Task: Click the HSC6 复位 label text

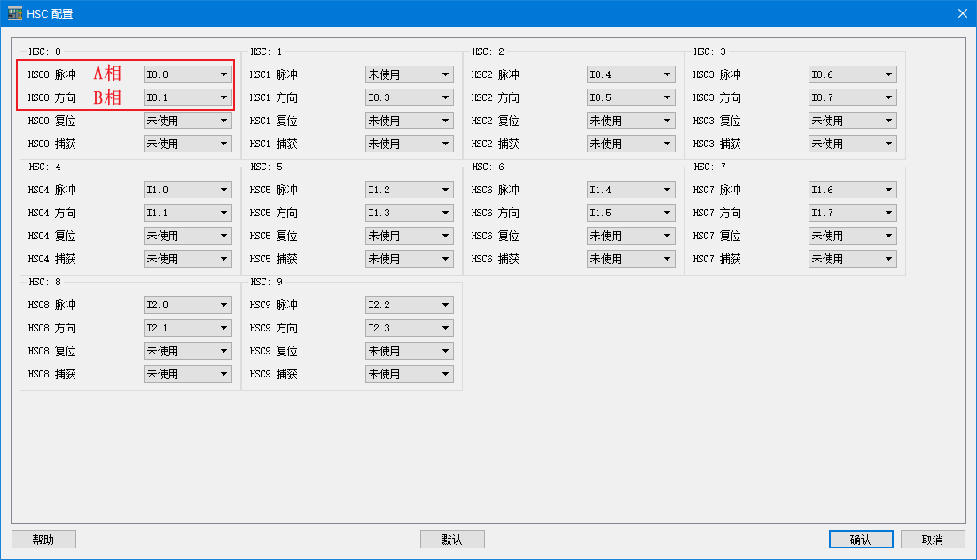Action: (x=496, y=236)
